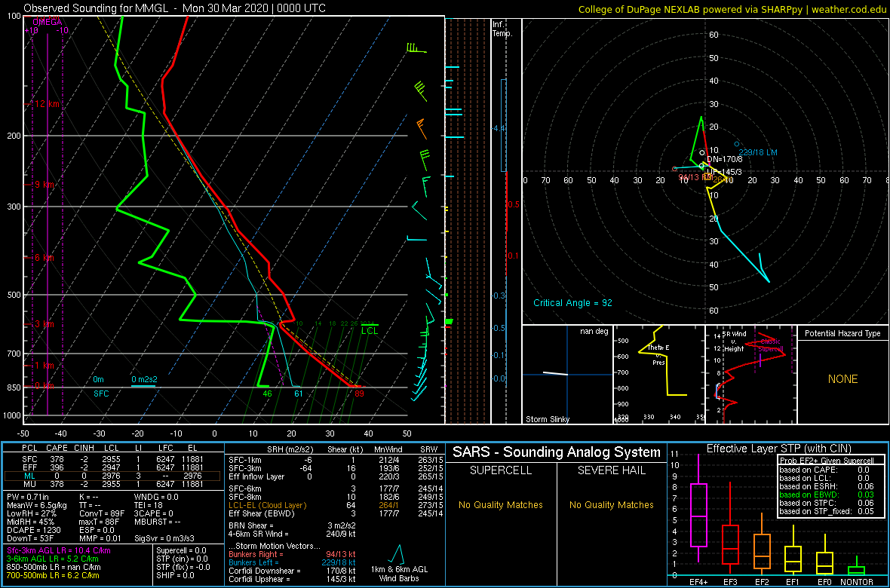Click No Quality Matches under SUPERCELL
The height and width of the screenshot is (588, 890).
tap(501, 505)
